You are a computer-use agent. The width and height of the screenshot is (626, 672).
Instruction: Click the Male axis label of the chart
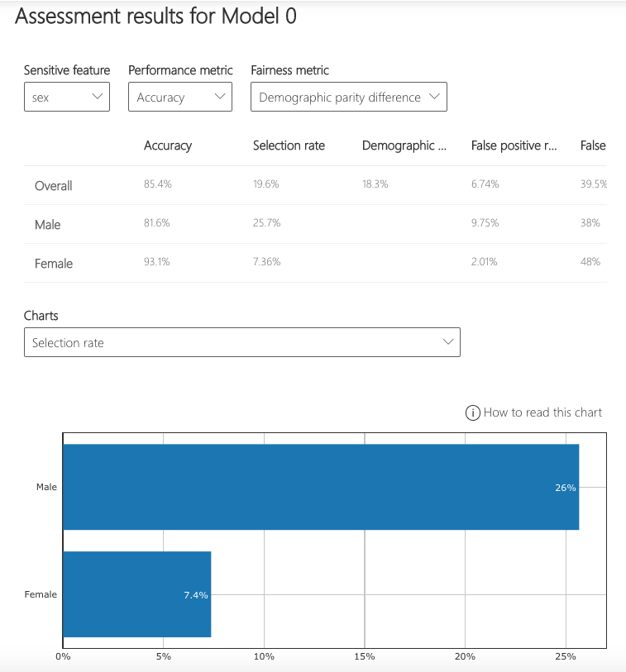click(x=46, y=487)
